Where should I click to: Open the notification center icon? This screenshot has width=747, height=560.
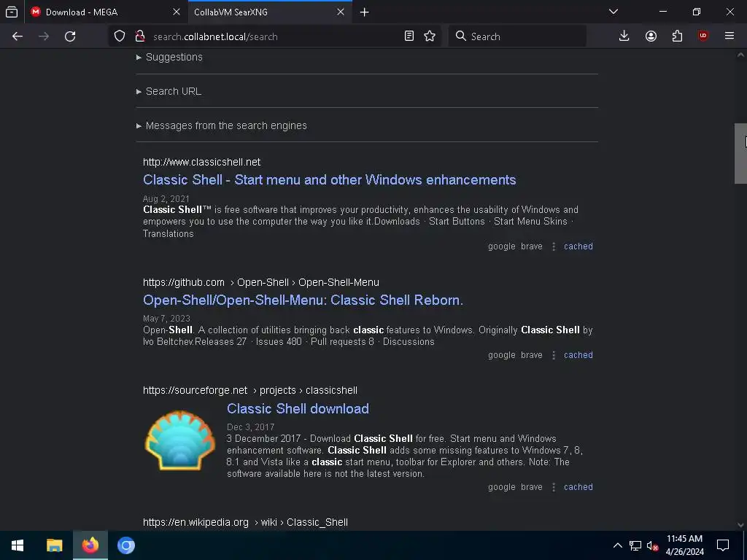tap(723, 545)
